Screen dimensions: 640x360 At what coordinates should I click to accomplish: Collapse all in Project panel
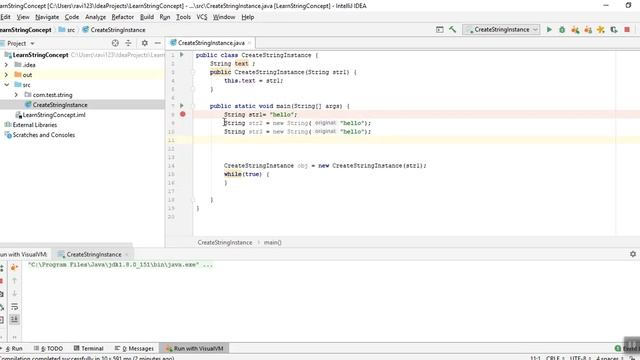[x=128, y=43]
